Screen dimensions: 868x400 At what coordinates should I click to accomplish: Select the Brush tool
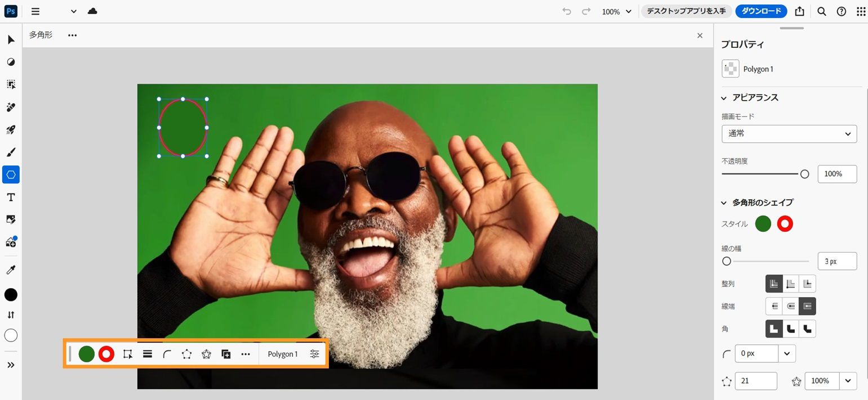pyautogui.click(x=10, y=152)
